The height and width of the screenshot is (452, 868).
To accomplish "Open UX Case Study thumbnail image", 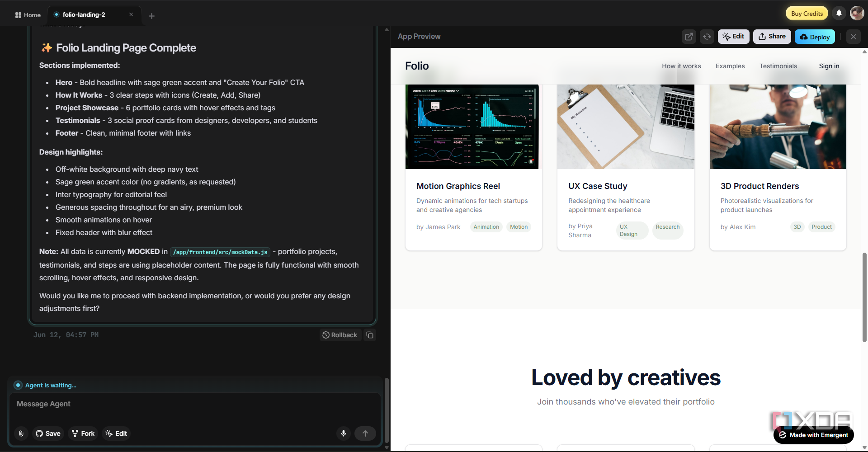I will [x=626, y=127].
